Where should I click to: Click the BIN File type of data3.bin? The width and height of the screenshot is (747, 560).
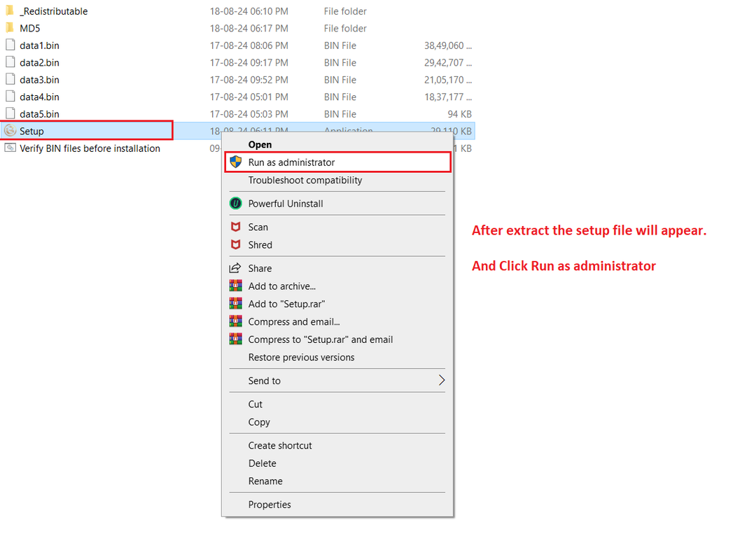pos(340,80)
